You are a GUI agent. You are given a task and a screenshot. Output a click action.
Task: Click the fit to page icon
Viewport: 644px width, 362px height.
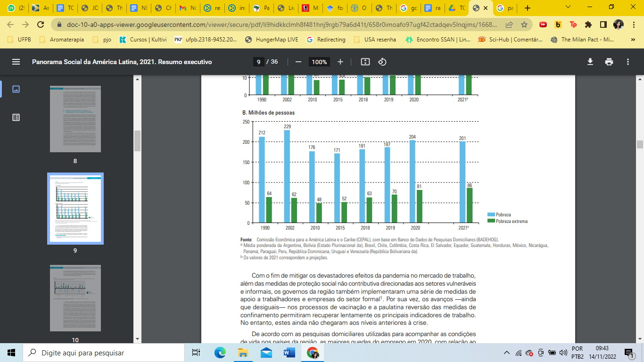365,62
